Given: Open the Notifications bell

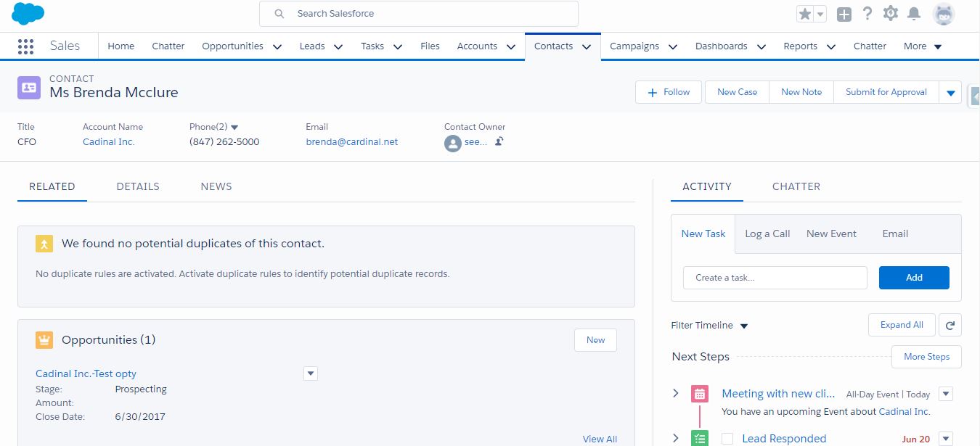Looking at the screenshot, I should pos(914,14).
